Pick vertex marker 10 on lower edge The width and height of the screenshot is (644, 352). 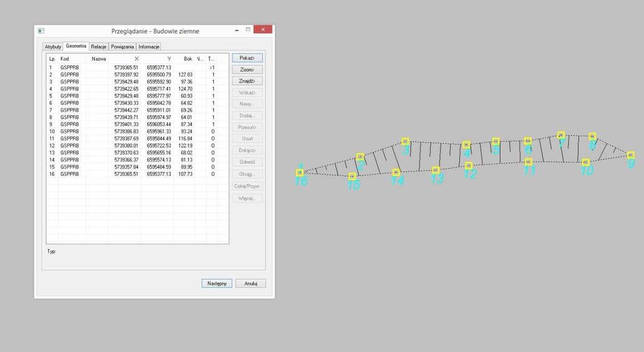tap(586, 162)
